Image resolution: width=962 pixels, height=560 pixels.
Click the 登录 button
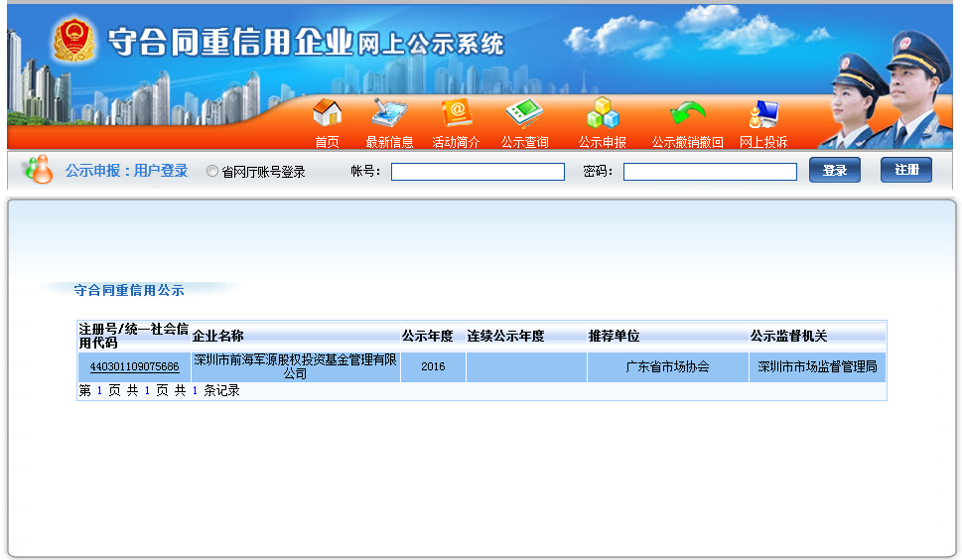(835, 170)
